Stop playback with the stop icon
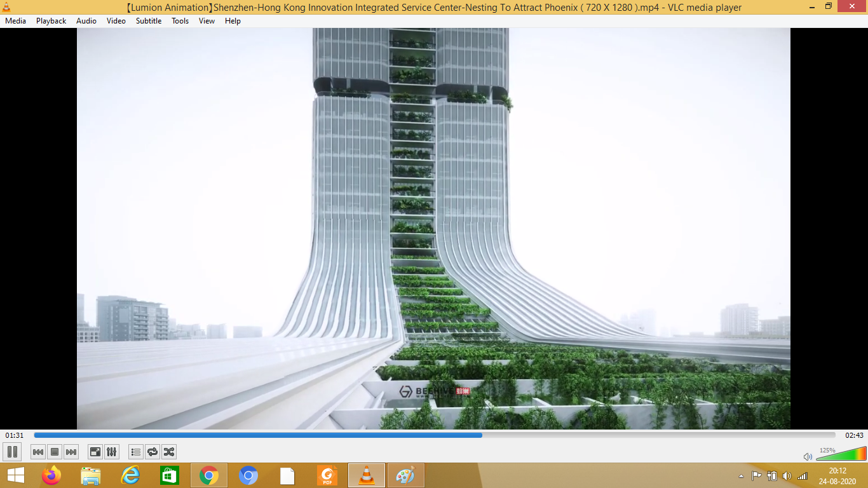The height and width of the screenshot is (488, 868). point(54,452)
